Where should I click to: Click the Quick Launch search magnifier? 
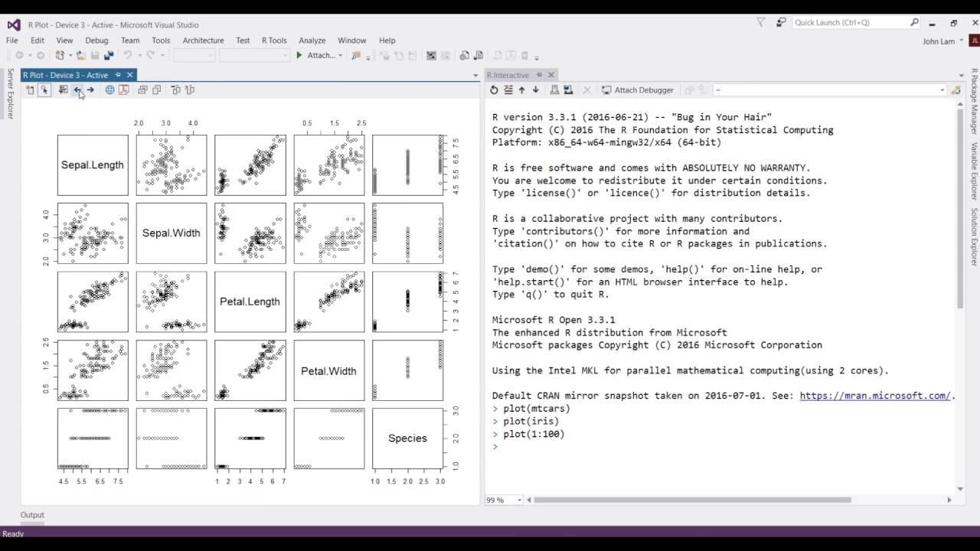point(914,22)
